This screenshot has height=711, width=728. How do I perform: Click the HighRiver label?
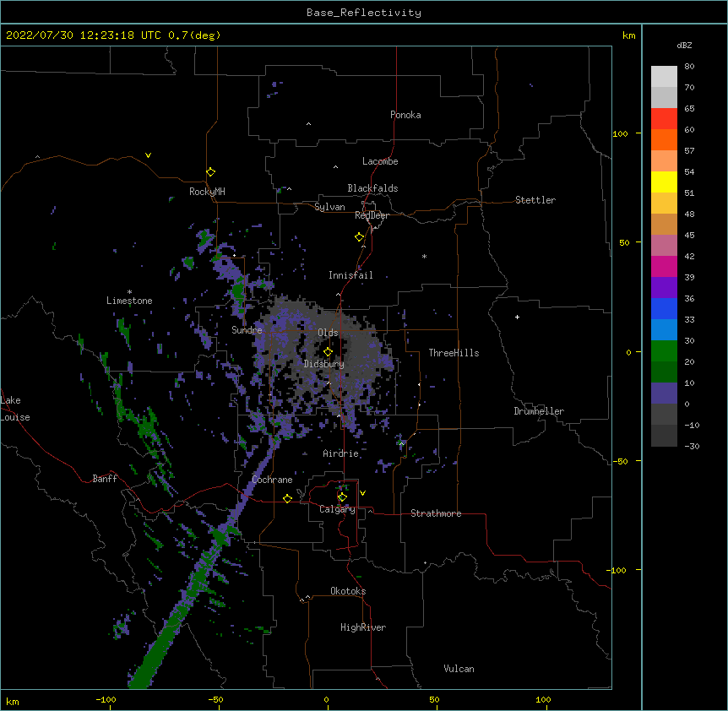363,627
